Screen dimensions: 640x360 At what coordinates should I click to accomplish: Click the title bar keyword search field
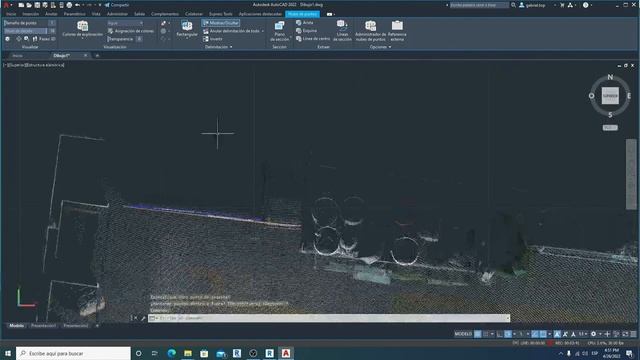[479, 5]
